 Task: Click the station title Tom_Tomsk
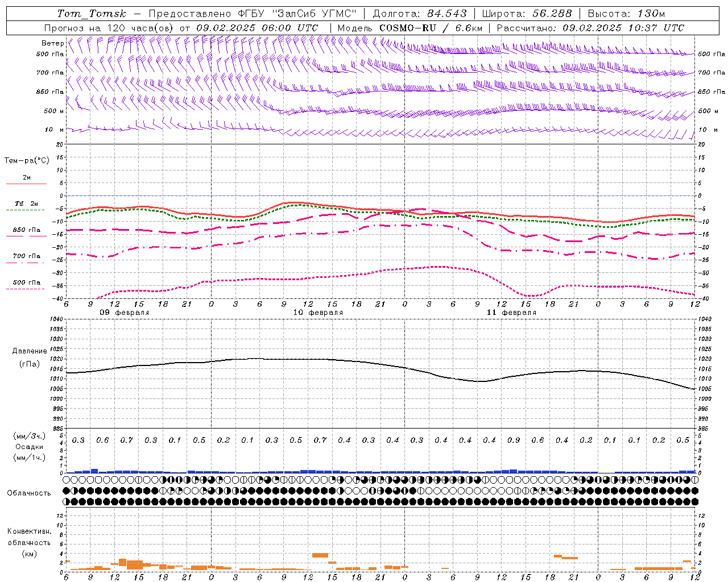(x=92, y=14)
